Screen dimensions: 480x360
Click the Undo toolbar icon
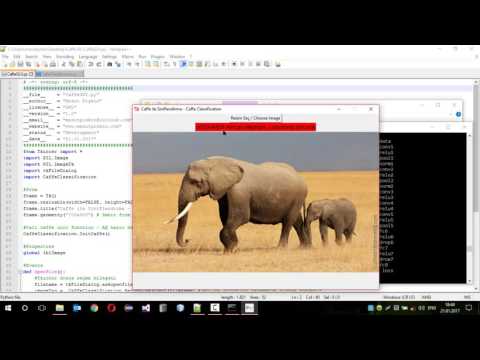(91, 64)
